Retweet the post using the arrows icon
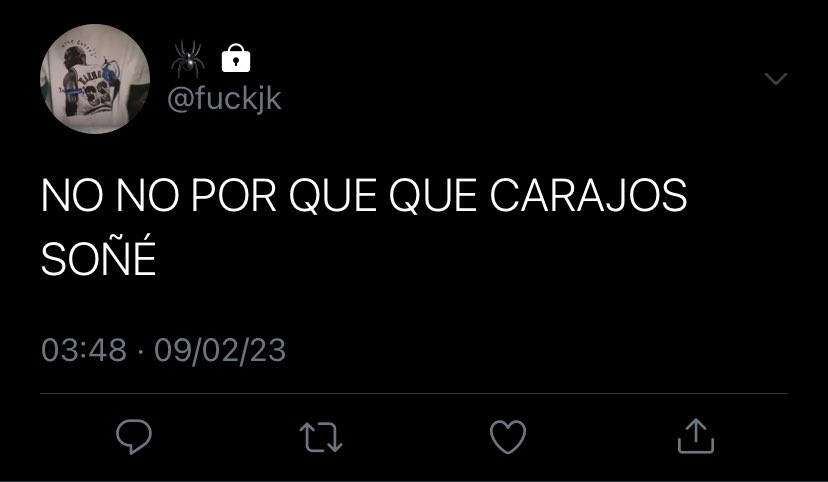The height and width of the screenshot is (482, 828). coord(321,437)
